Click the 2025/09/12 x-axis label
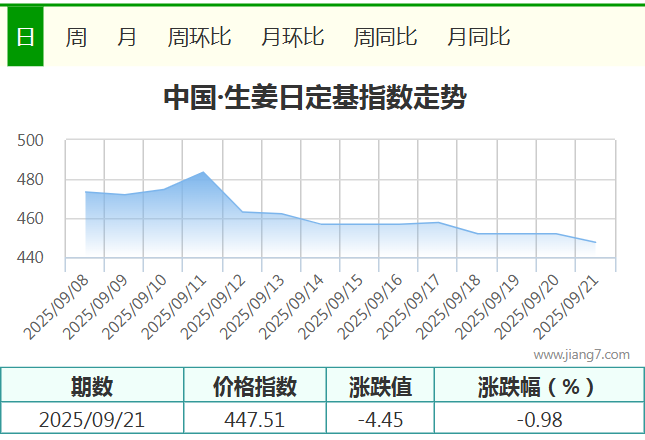This screenshot has width=645, height=440. pyautogui.click(x=213, y=307)
